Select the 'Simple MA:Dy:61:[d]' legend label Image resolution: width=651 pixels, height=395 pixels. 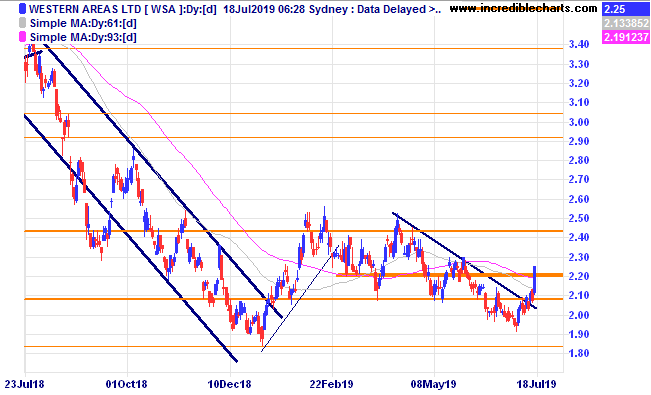(83, 23)
